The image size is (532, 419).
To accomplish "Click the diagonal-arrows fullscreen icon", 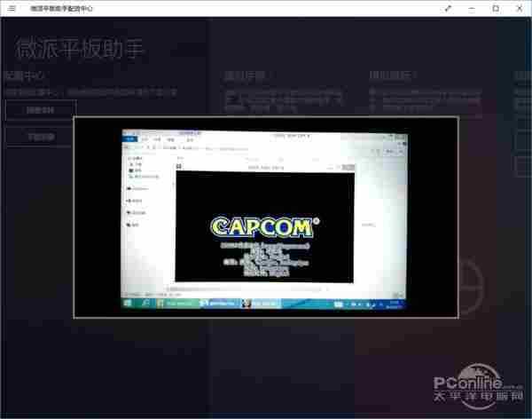I will (x=448, y=8).
